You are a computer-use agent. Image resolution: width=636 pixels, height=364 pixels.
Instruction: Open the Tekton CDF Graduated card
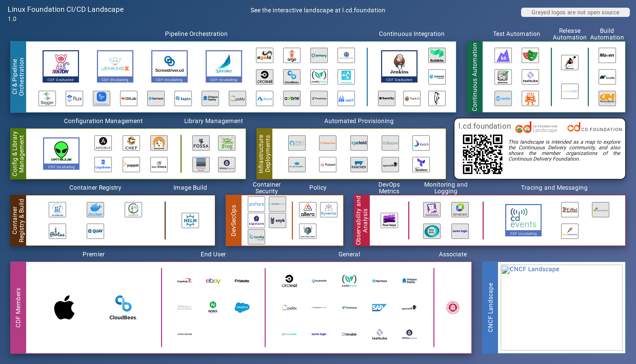pos(61,66)
